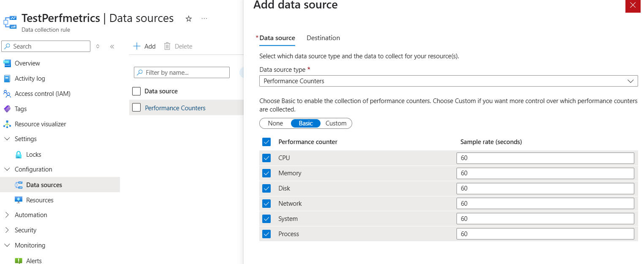Click the System sample rate field

click(545, 219)
